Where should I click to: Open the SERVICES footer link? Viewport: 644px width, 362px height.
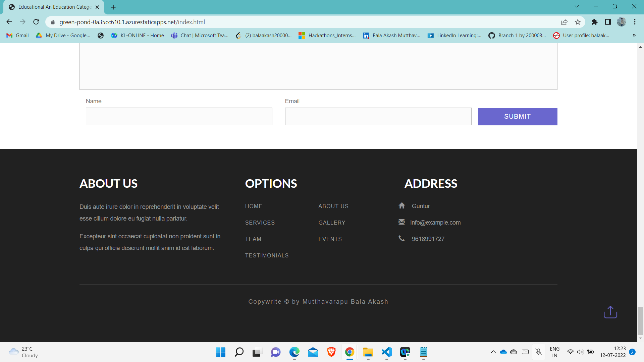click(x=260, y=223)
